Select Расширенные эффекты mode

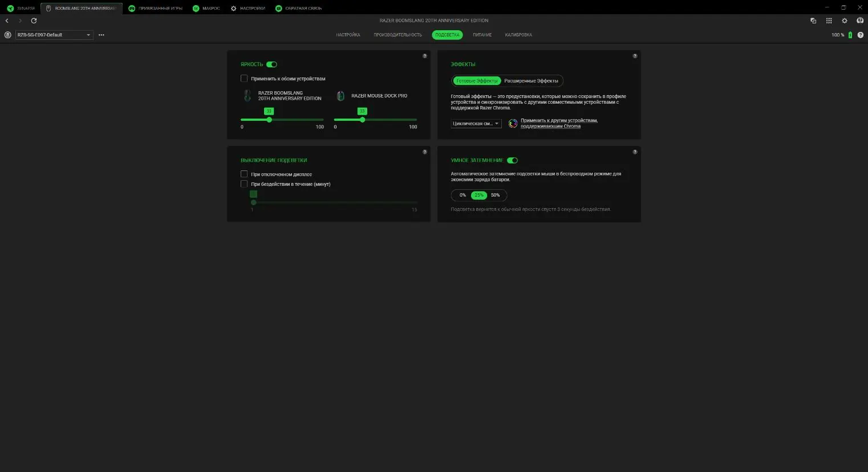point(531,81)
